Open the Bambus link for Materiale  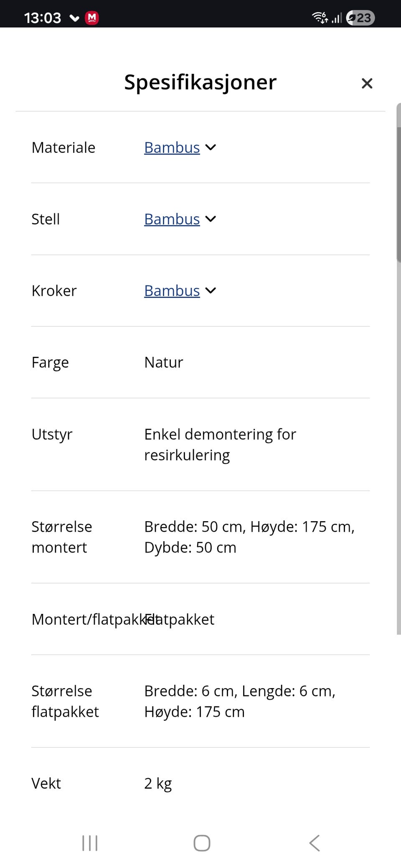172,148
